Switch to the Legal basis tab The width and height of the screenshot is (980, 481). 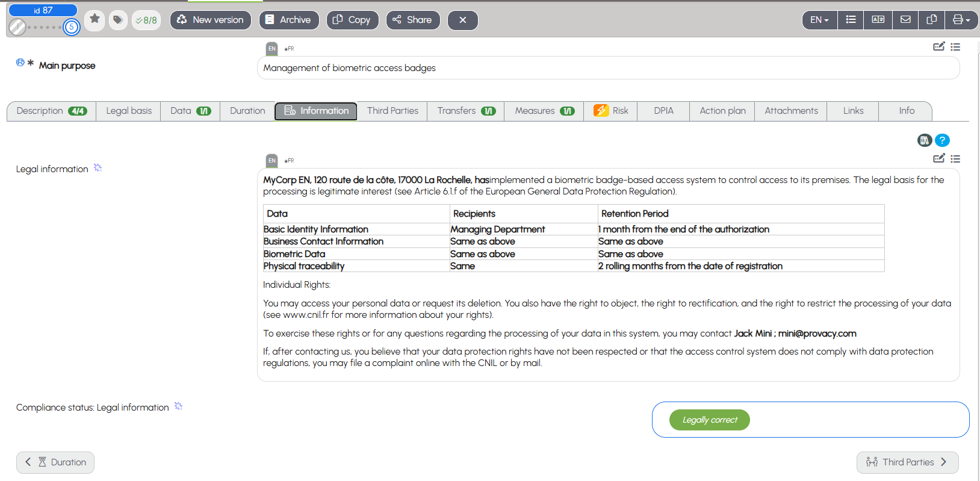click(x=129, y=111)
